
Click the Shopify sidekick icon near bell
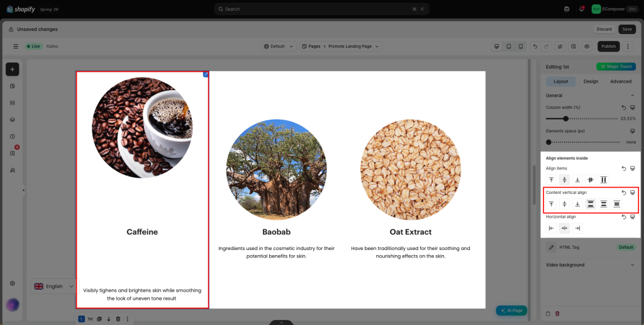point(567,9)
